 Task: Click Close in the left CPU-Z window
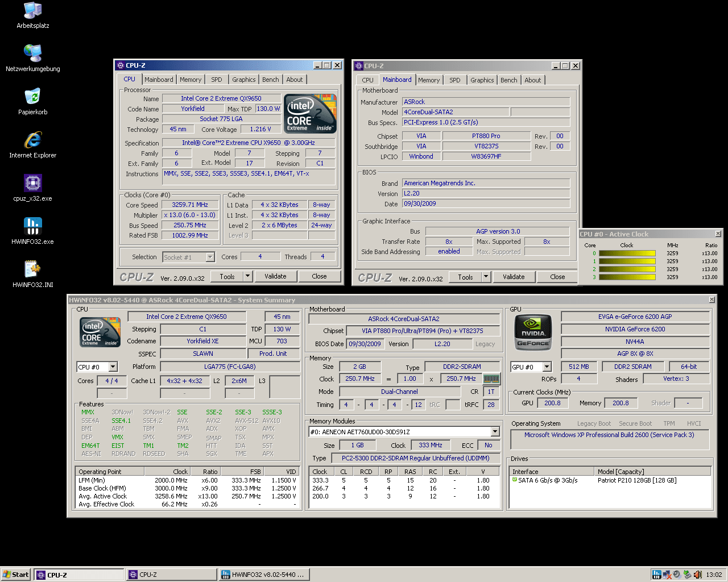tap(319, 276)
